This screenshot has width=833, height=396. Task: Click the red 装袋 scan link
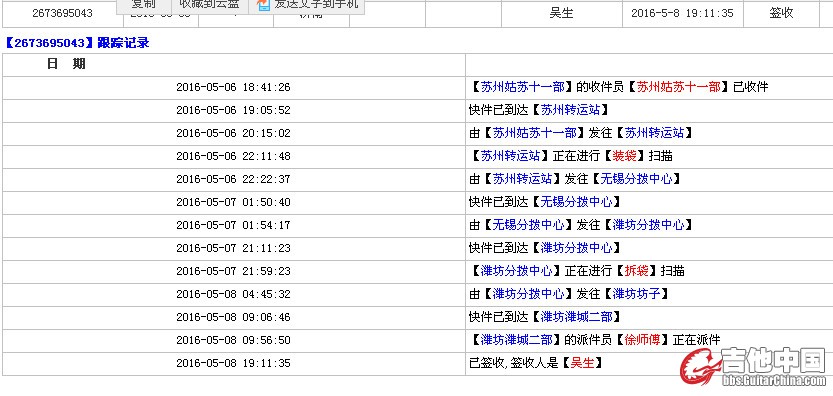pyautogui.click(x=625, y=156)
